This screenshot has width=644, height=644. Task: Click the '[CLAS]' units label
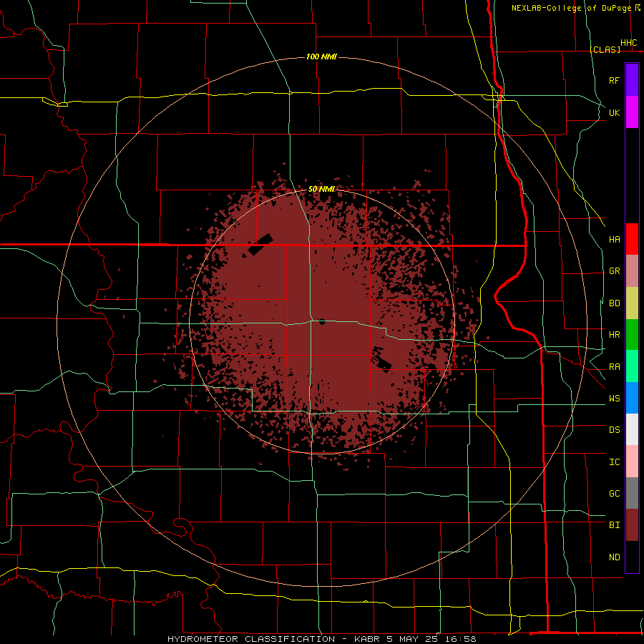tap(605, 49)
